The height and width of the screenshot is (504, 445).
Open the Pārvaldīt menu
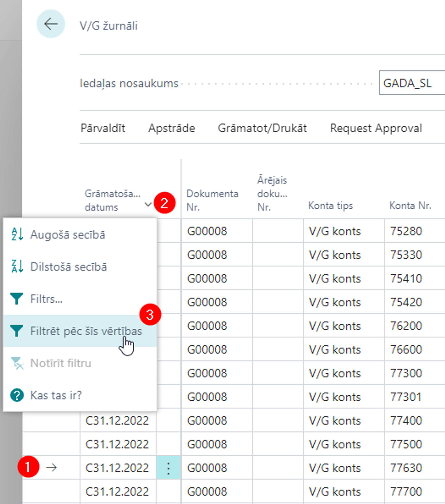[x=103, y=128]
